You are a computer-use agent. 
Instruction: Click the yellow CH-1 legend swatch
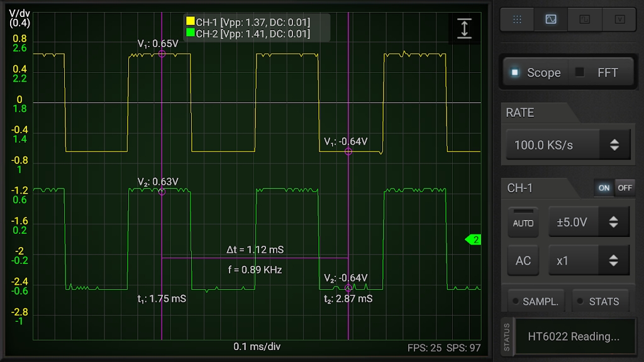190,21
